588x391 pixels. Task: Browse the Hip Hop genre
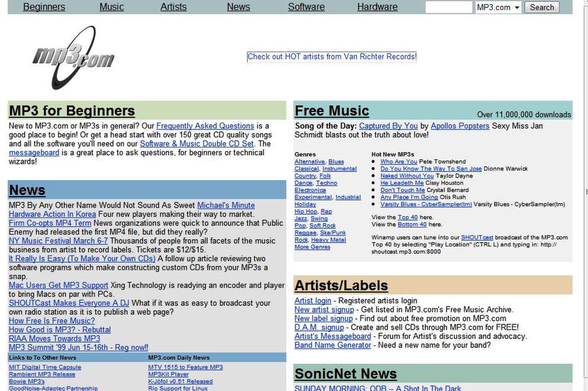click(x=306, y=211)
